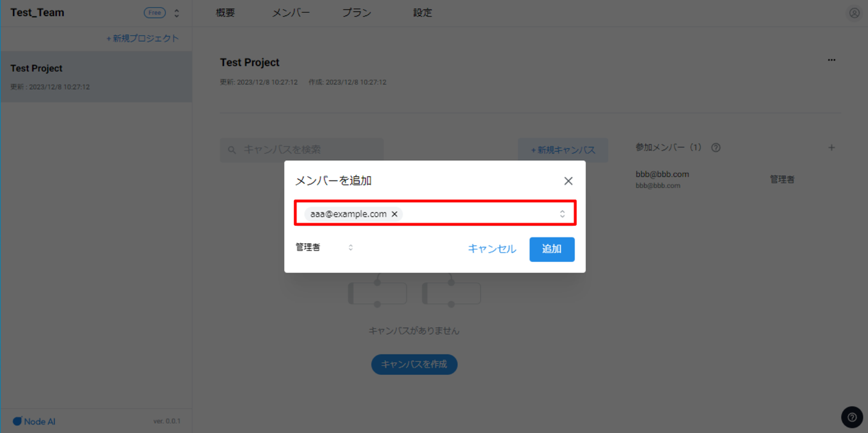The image size is (868, 433).
Task: Remove the aaa@example.com chip
Action: 395,214
